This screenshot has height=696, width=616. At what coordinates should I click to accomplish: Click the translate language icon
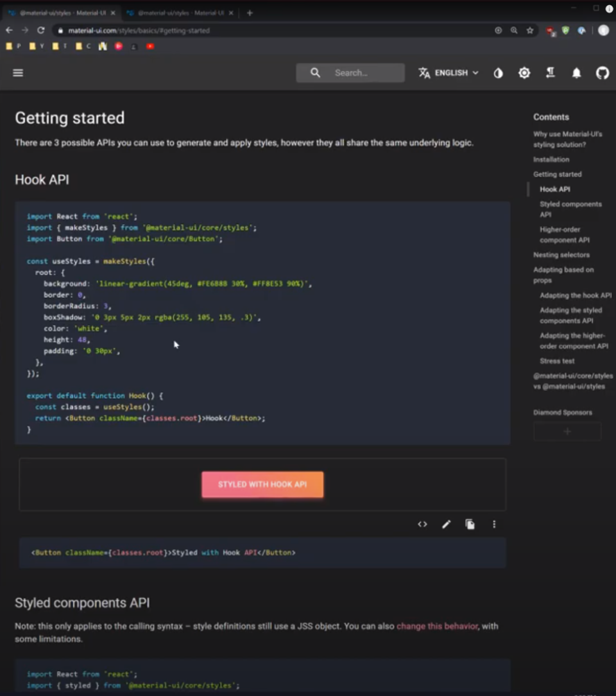[424, 73]
